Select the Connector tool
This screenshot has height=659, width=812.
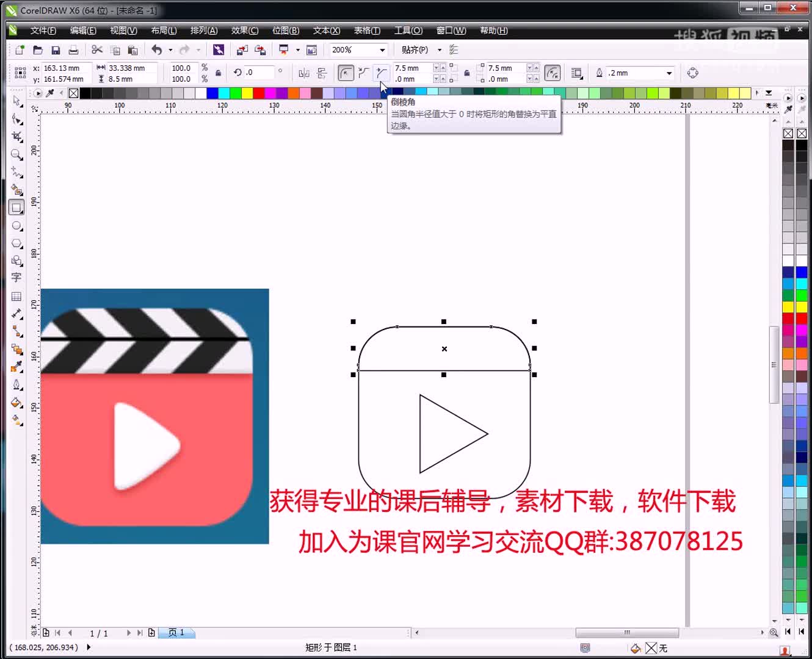click(x=16, y=331)
